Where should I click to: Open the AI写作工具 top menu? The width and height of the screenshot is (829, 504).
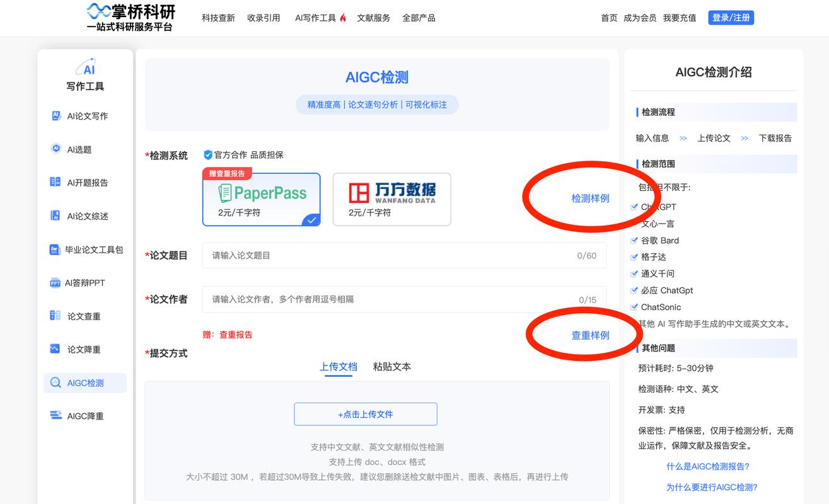[315, 18]
